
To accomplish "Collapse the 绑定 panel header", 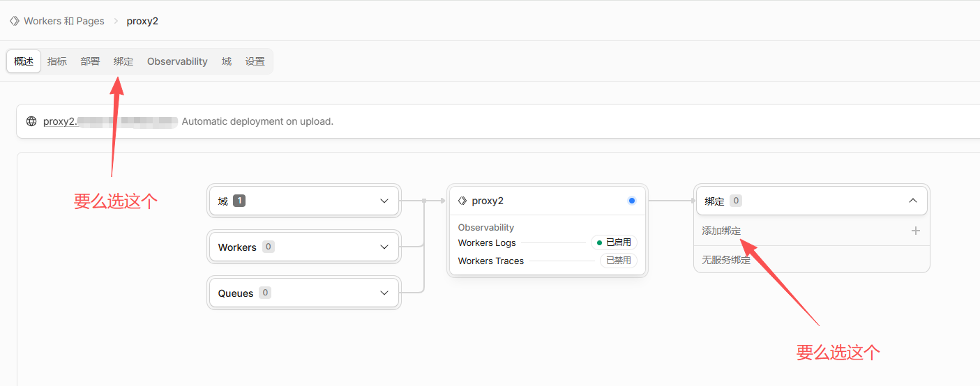I will click(x=812, y=201).
